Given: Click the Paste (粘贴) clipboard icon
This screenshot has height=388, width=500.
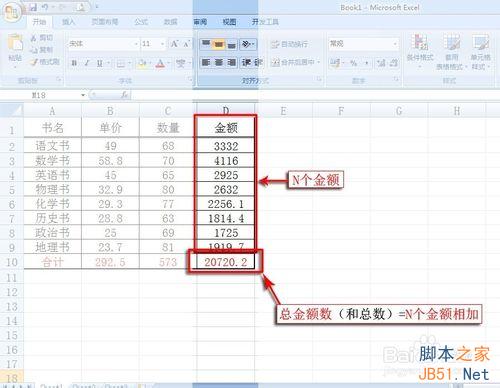Looking at the screenshot, I should click(x=15, y=43).
